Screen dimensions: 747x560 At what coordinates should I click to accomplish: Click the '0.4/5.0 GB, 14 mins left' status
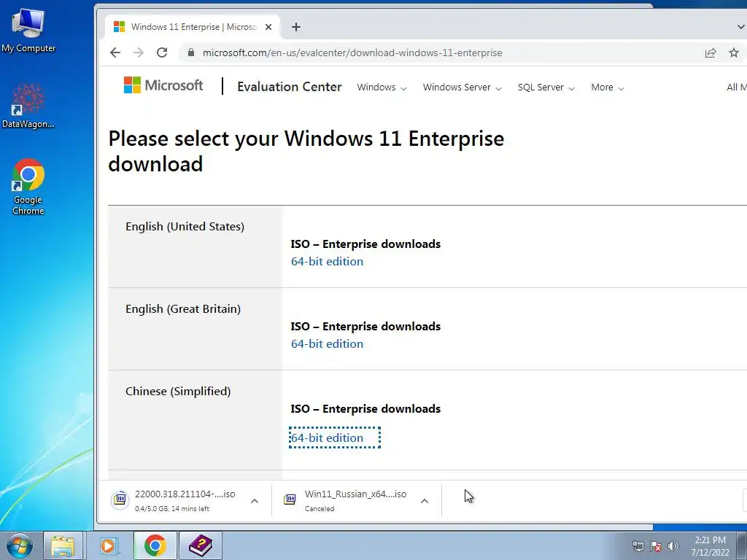172,508
